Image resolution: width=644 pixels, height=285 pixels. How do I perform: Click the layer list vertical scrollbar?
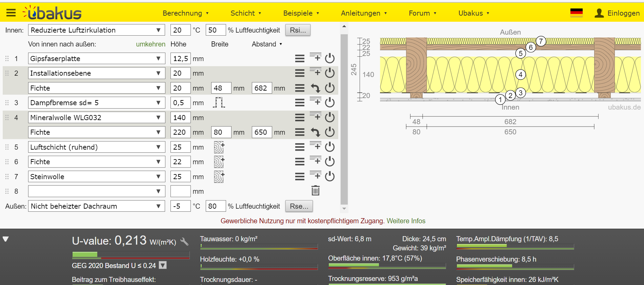[344, 119]
